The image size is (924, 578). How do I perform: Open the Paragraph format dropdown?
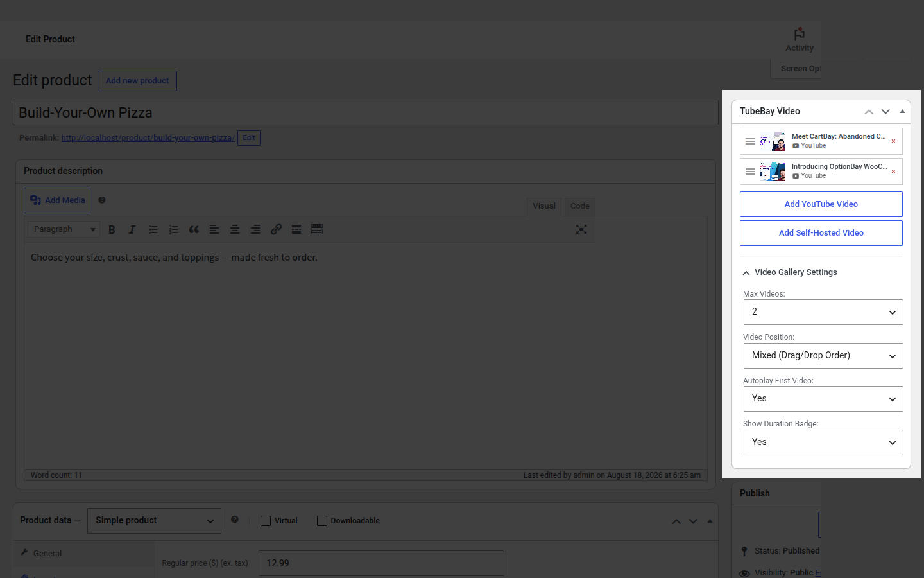pyautogui.click(x=64, y=229)
